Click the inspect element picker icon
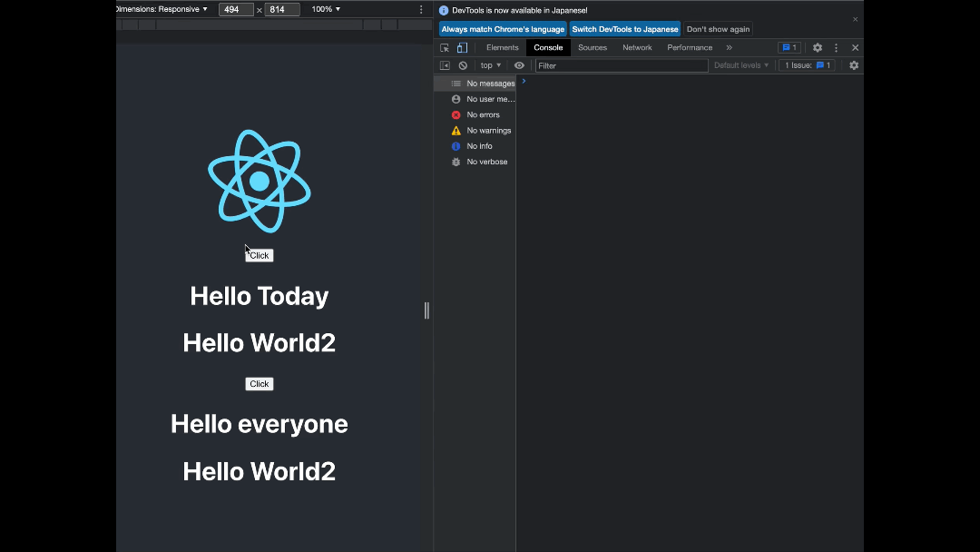This screenshot has width=980, height=552. click(445, 47)
